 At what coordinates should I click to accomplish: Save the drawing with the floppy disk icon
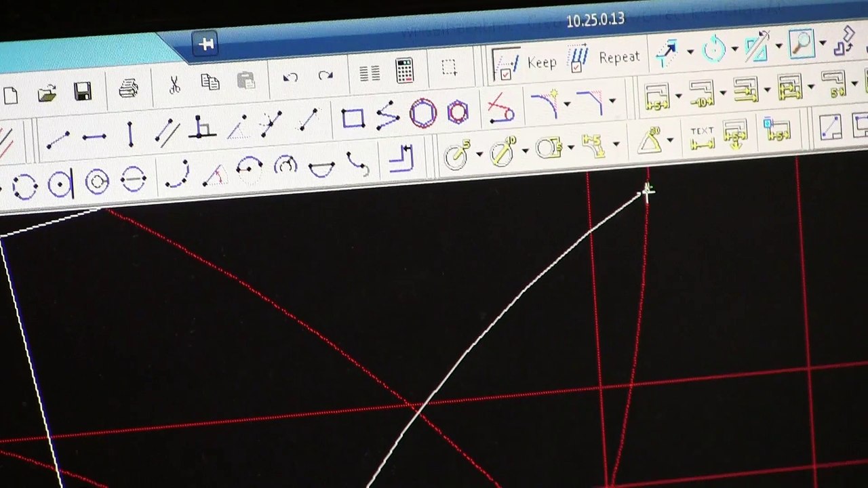click(83, 91)
